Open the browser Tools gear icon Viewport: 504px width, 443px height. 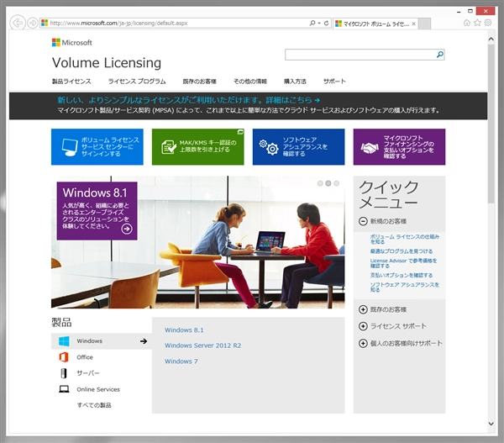488,23
